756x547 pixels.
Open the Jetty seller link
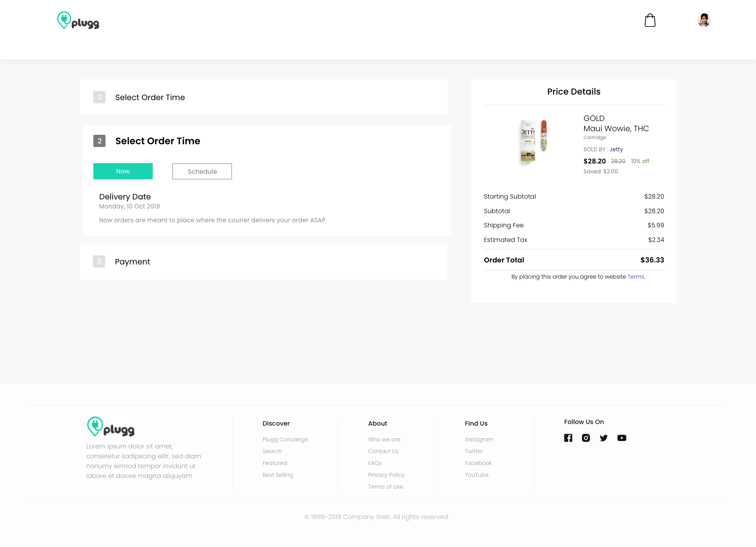(616, 149)
